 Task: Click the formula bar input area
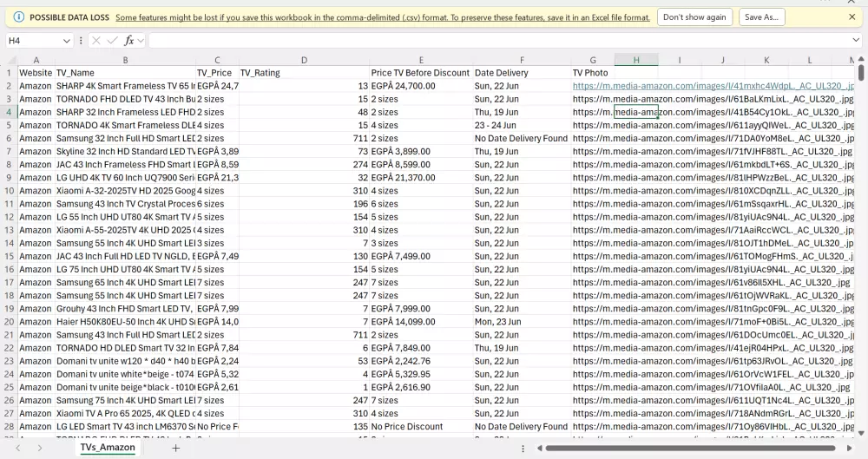point(498,41)
